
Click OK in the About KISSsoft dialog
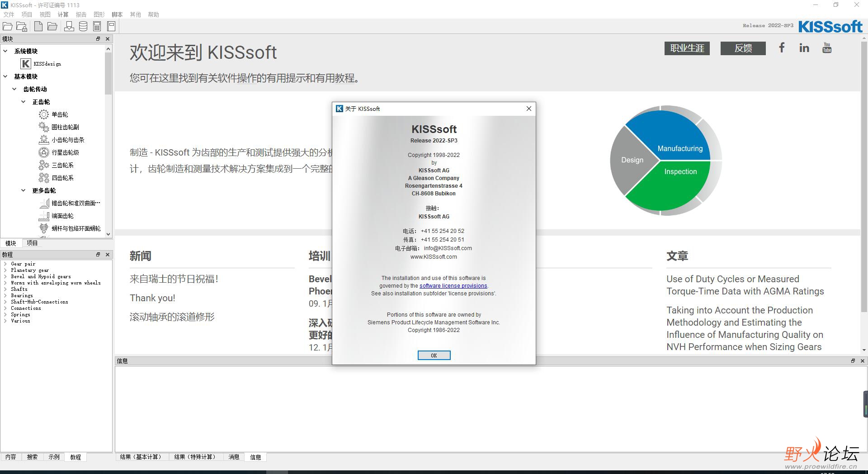pos(434,355)
